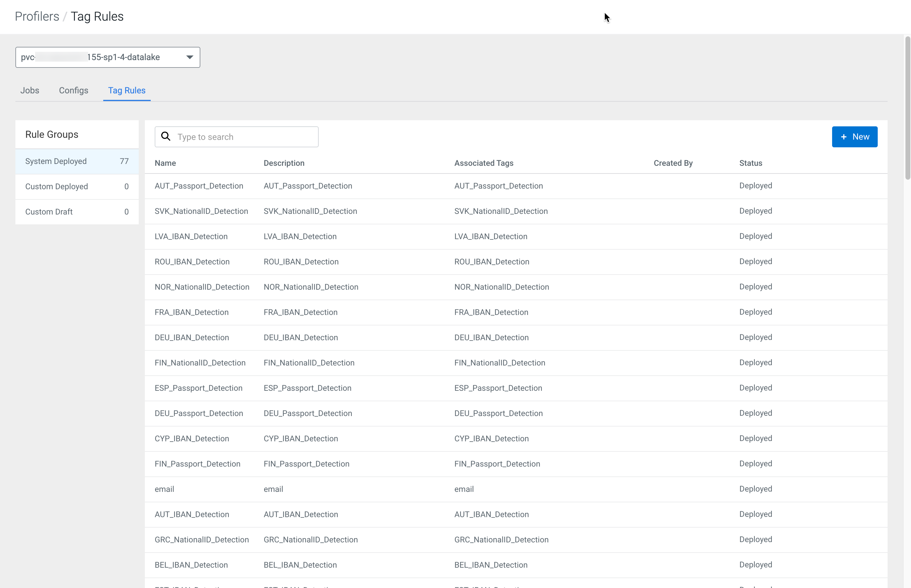Viewport: 911px width, 588px height.
Task: Open the email rule row
Action: [164, 489]
